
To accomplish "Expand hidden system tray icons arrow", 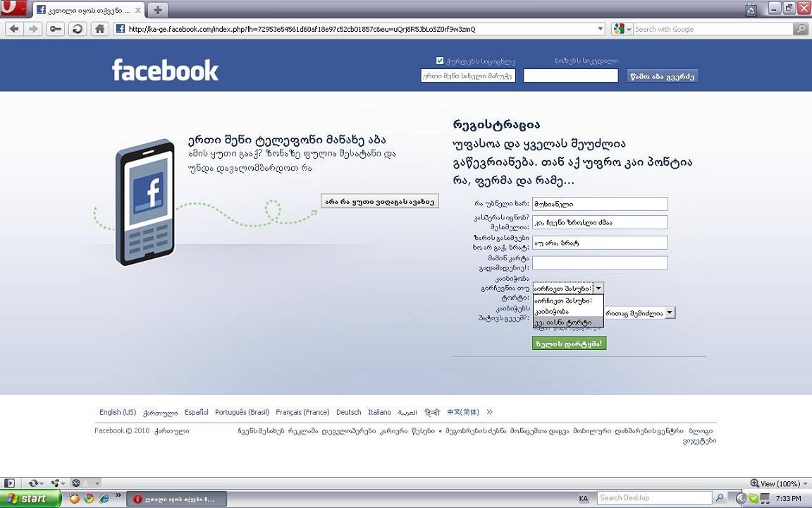I will point(741,499).
